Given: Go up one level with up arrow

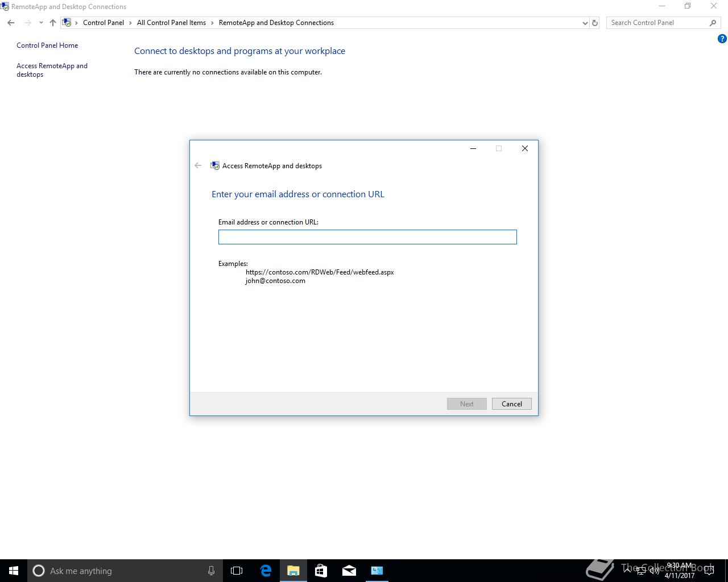Looking at the screenshot, I should [x=53, y=23].
